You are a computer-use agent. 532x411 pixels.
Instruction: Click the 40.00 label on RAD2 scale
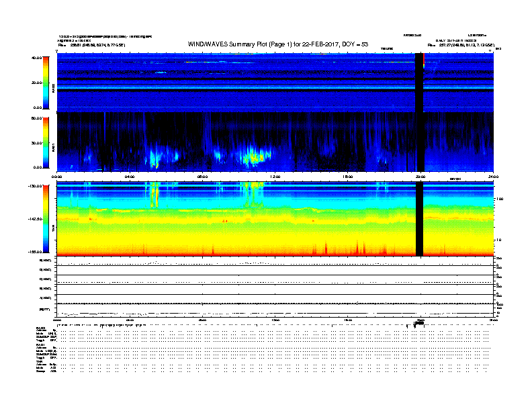click(x=36, y=58)
